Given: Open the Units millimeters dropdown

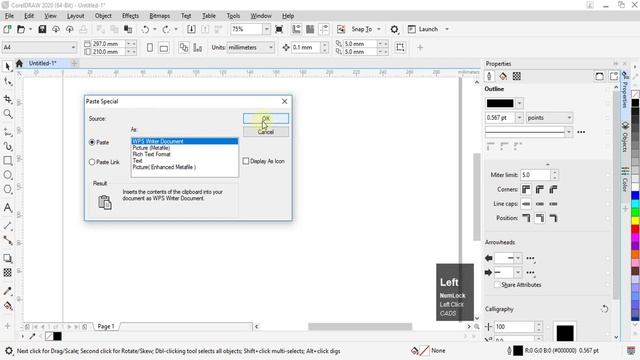Looking at the screenshot, I should 271,48.
